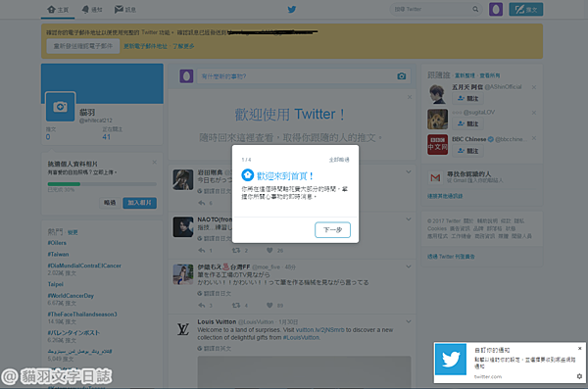The width and height of the screenshot is (588, 389).
Task: Dismiss the BBC Chinese suggestion
Action: (x=534, y=138)
